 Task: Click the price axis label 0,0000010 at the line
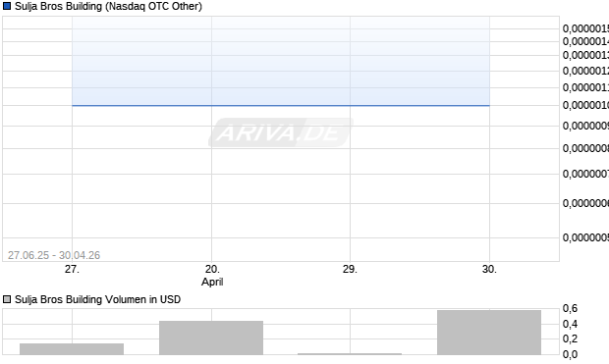tap(585, 105)
